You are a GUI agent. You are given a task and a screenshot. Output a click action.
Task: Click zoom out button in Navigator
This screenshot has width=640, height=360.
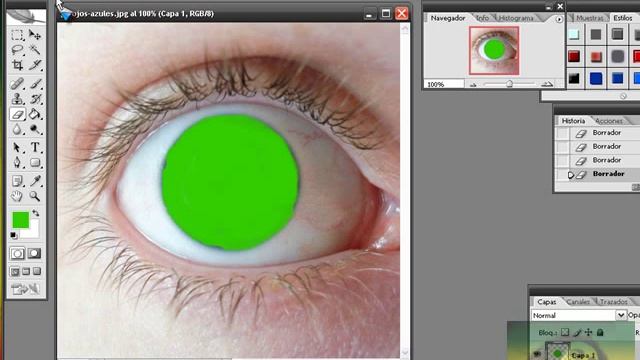click(473, 84)
